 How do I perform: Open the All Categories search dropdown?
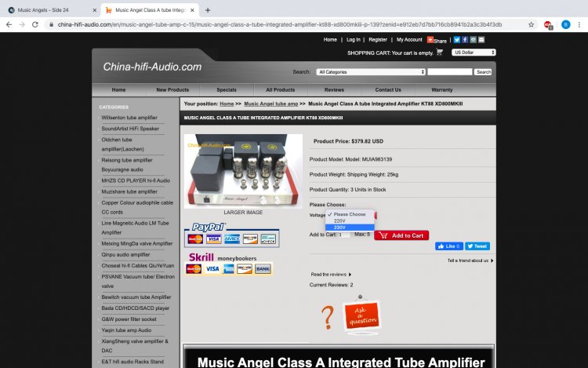[371, 71]
